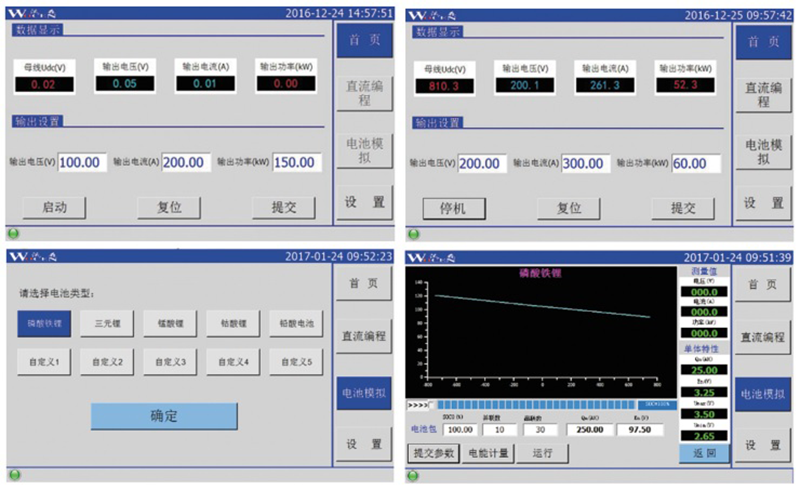The width and height of the screenshot is (800, 490).
Task: Click the battery pack SOC field showing 100.00
Action: click(x=460, y=430)
